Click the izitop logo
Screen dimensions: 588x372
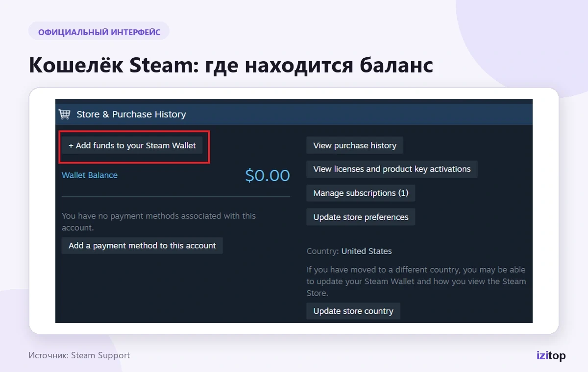(551, 356)
